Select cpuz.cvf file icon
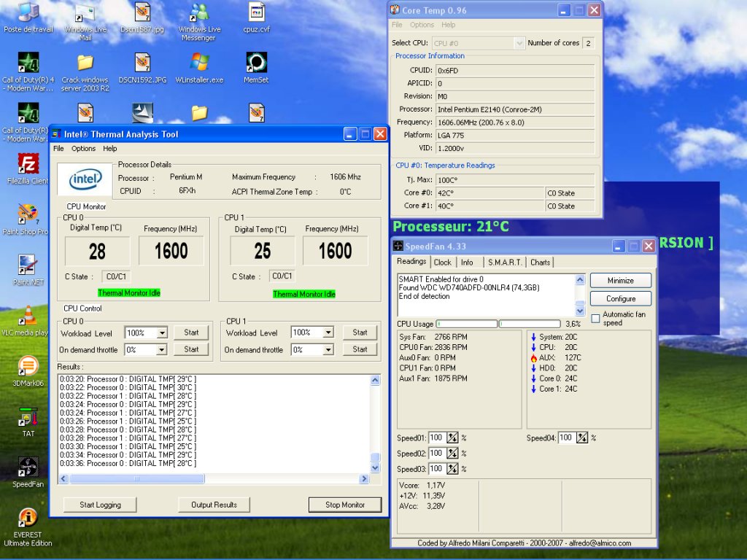Image resolution: width=747 pixels, height=560 pixels. click(x=256, y=17)
